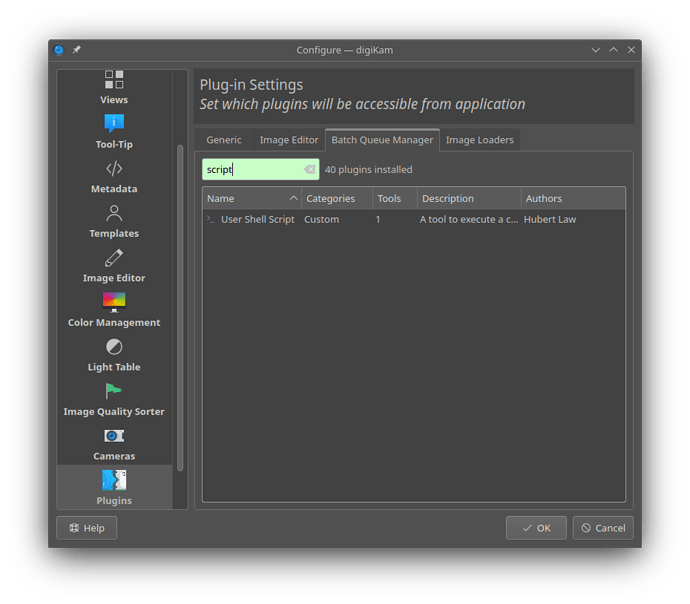Pin the window with the pin icon

[x=77, y=50]
